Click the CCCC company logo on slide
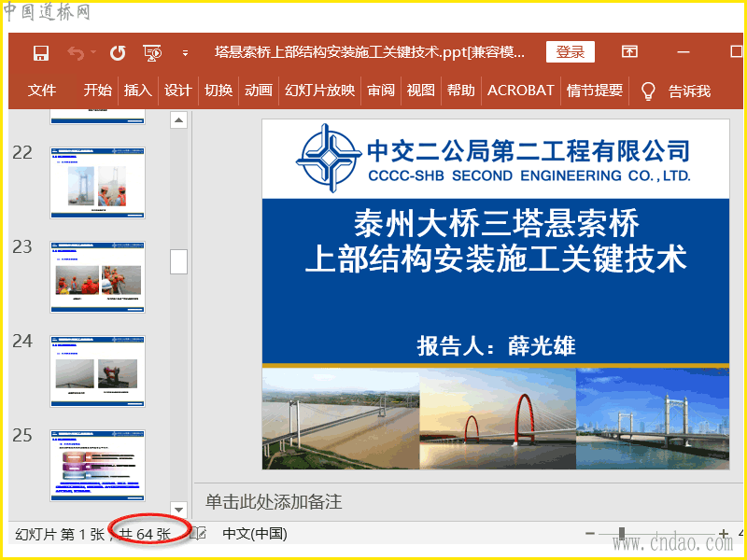The width and height of the screenshot is (747, 560). point(329,158)
